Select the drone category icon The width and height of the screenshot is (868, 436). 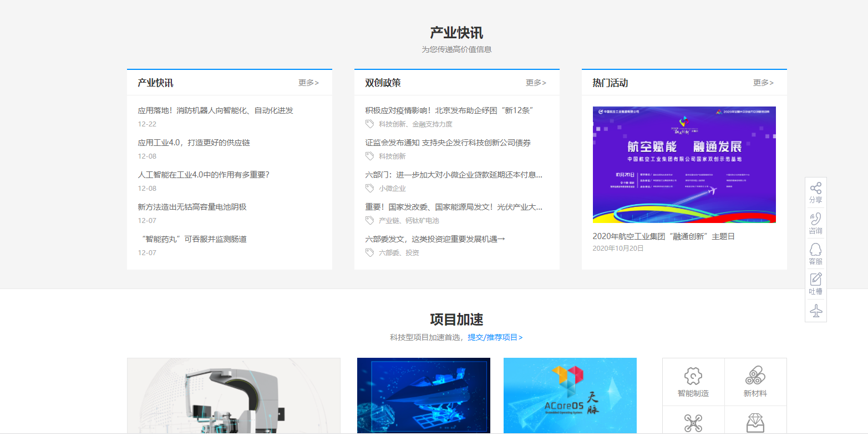click(693, 423)
